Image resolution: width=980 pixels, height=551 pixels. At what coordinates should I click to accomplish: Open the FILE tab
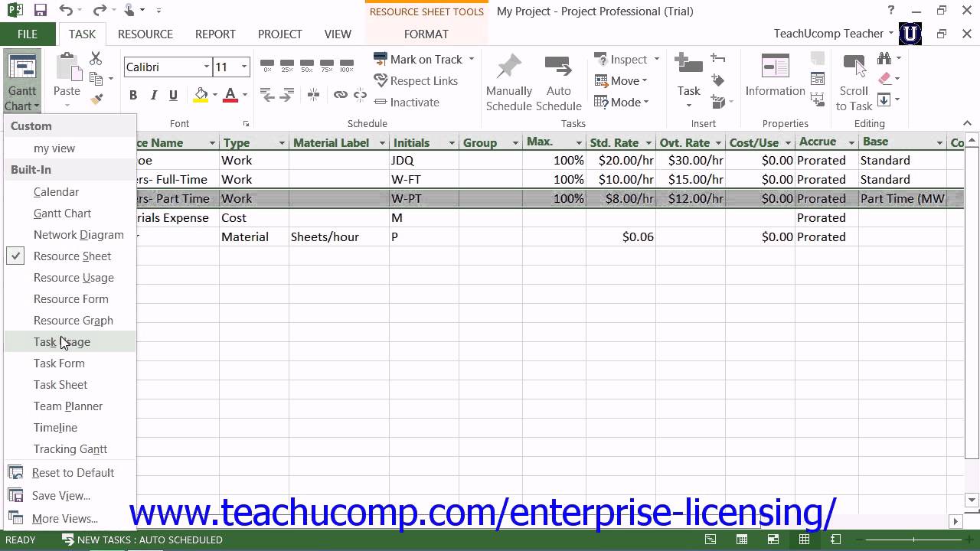click(28, 34)
